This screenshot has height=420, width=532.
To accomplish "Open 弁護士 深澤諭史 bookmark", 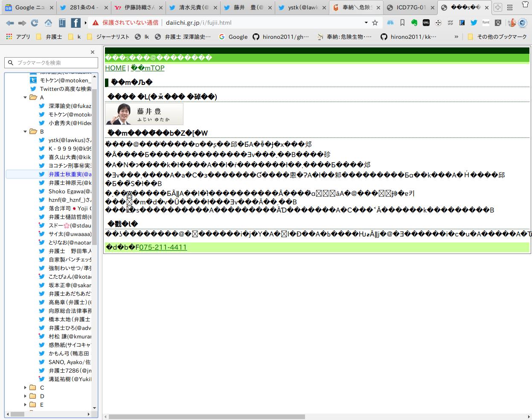I will click(183, 37).
